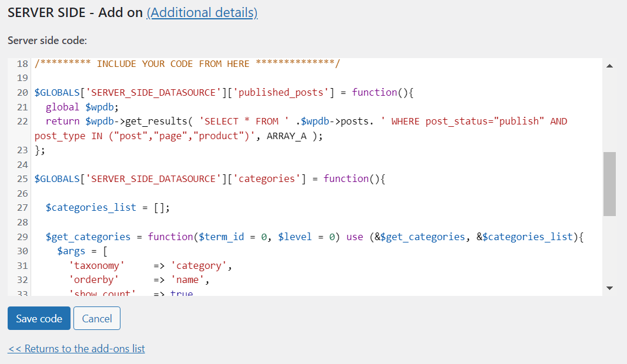
Task: Click '$get_categories' variable at start of line 29
Action: 88,237
